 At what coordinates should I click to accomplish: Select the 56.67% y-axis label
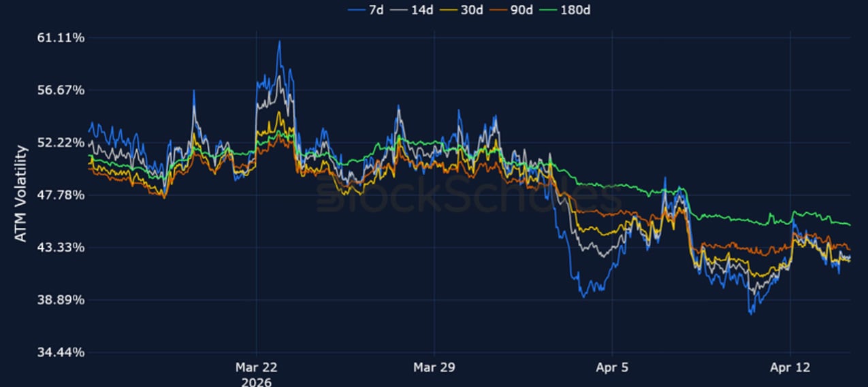[61, 90]
